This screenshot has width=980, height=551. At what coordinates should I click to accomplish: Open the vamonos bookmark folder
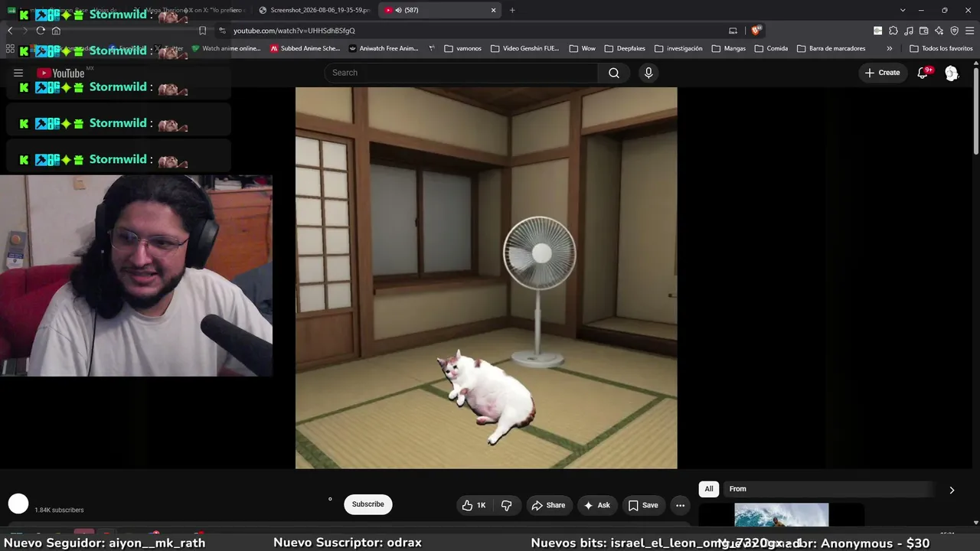pos(462,48)
